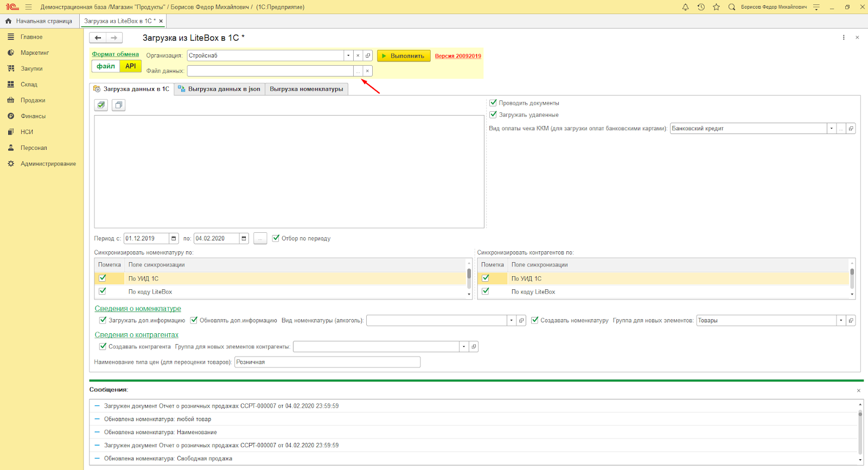Open Организация field in new window
The height and width of the screenshot is (470, 868).
(x=368, y=55)
